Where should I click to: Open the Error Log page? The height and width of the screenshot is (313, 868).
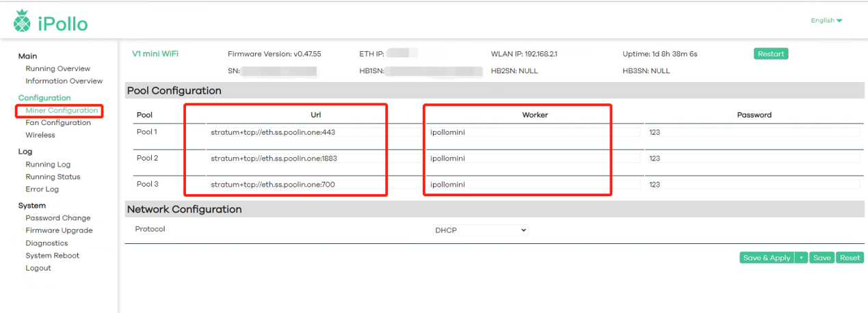[42, 189]
